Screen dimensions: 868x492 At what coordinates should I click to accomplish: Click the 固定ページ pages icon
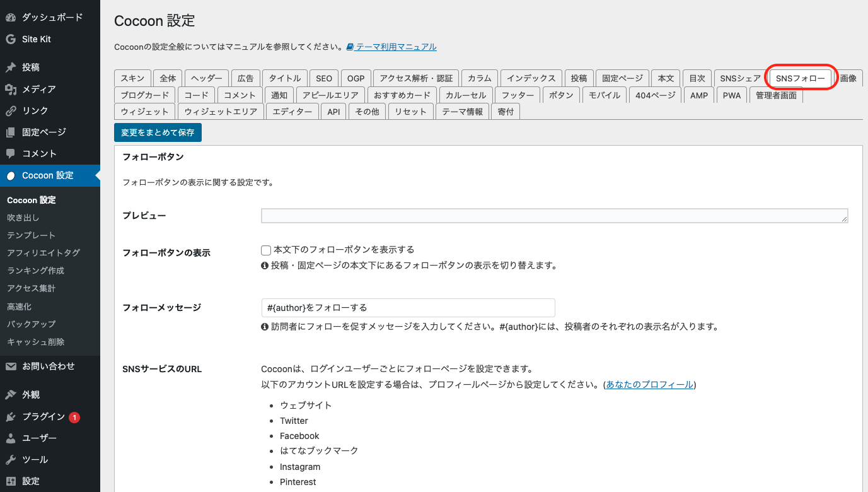(11, 132)
